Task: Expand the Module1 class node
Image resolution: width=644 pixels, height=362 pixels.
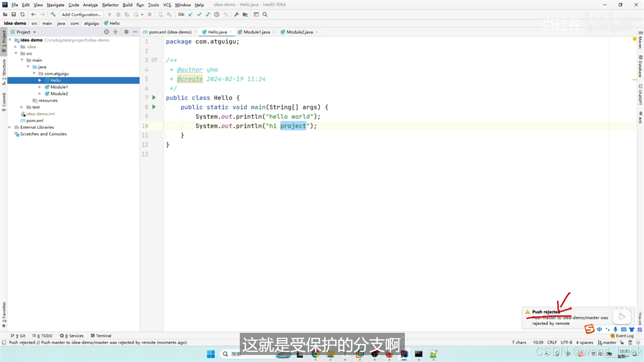Action: click(x=40, y=87)
